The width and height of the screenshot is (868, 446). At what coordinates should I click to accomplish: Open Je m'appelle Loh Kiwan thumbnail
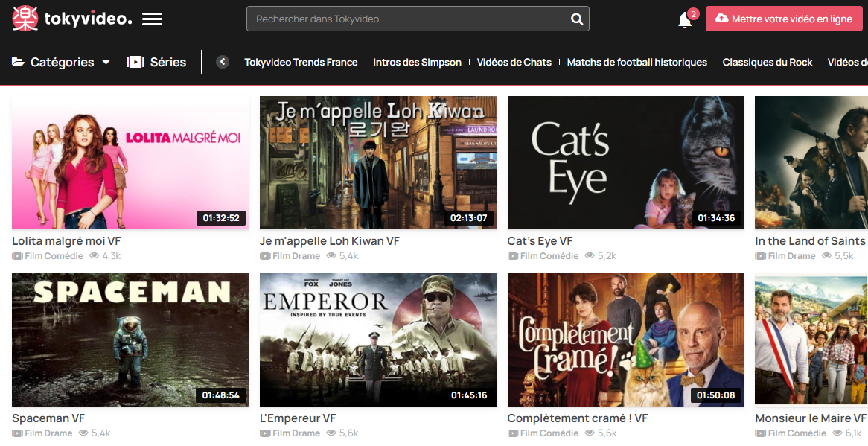tap(378, 162)
